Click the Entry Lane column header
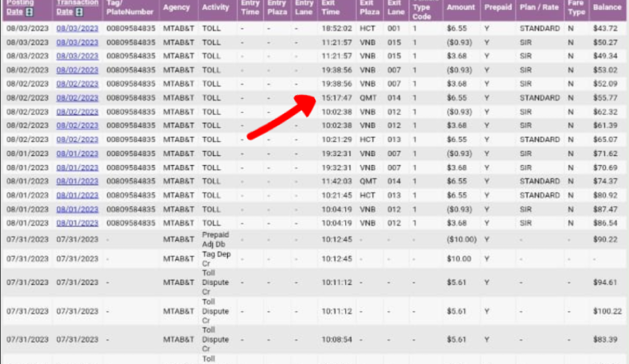Viewport: 629px width, 364px height. (x=304, y=7)
